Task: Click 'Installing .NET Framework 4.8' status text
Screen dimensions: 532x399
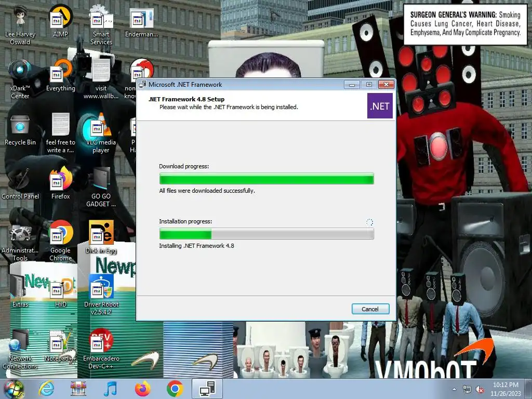Action: (x=196, y=246)
